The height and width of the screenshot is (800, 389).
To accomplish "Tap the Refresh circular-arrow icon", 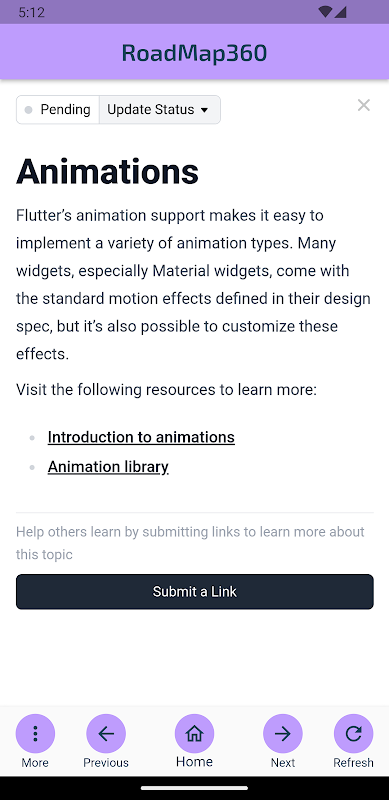I will 353,734.
